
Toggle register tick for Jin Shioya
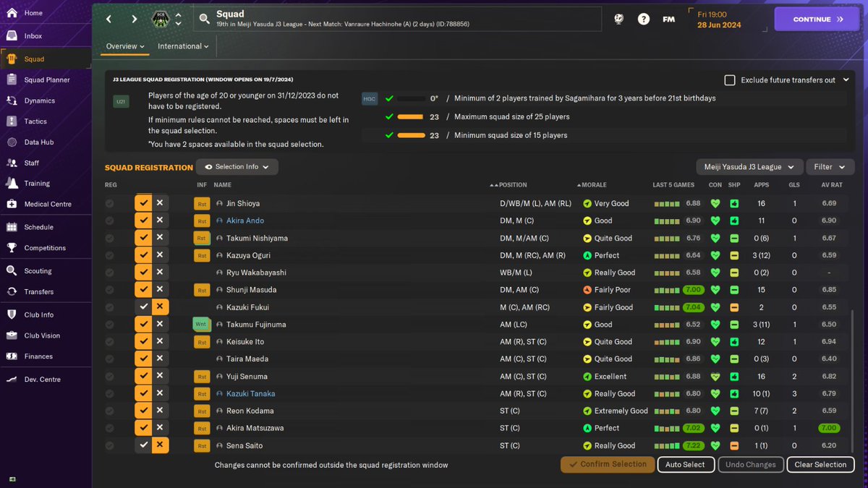pos(143,203)
